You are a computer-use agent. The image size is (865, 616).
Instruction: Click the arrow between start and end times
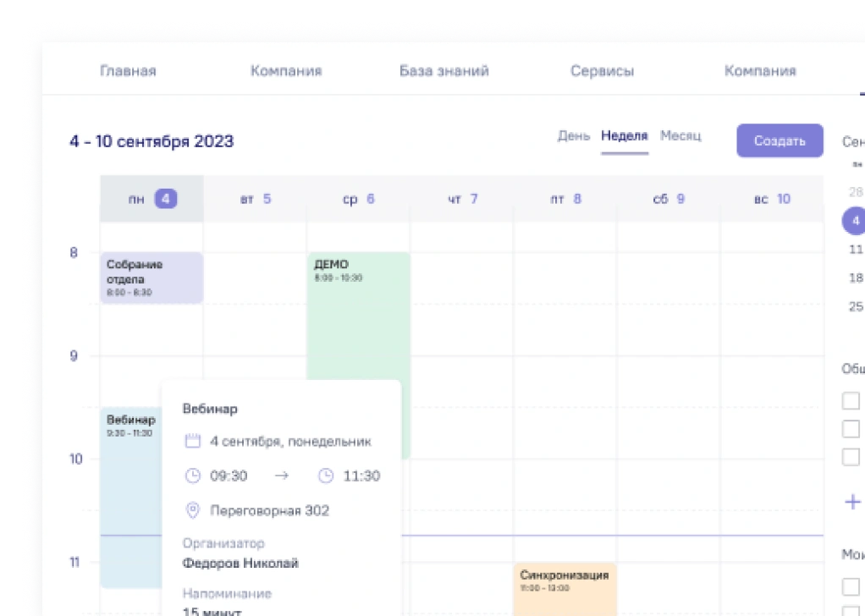(x=282, y=476)
